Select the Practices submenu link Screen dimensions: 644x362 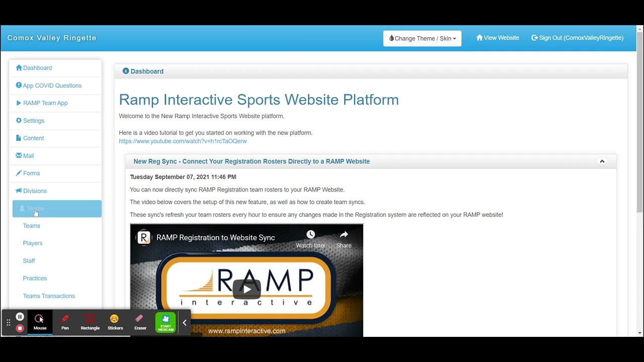[x=35, y=279]
